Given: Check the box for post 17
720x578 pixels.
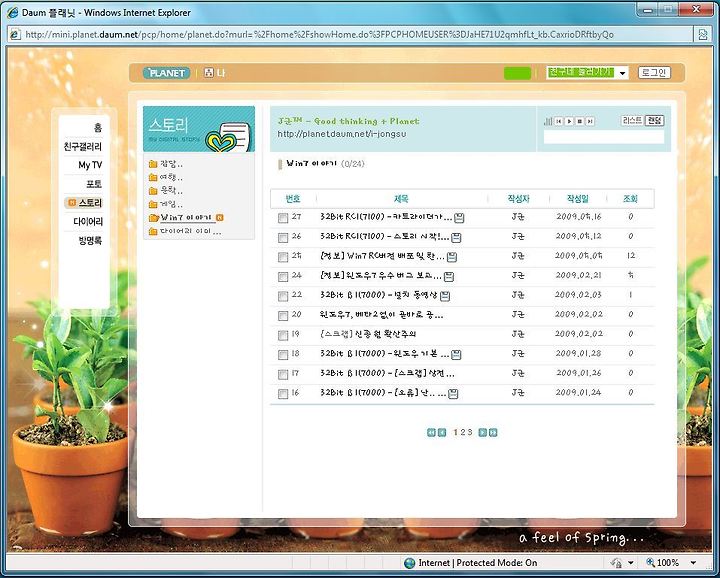Looking at the screenshot, I should tap(283, 374).
